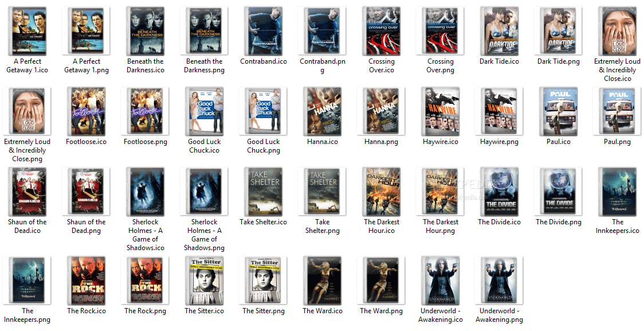Click the "The Rock.ico" file name label

pos(87,311)
